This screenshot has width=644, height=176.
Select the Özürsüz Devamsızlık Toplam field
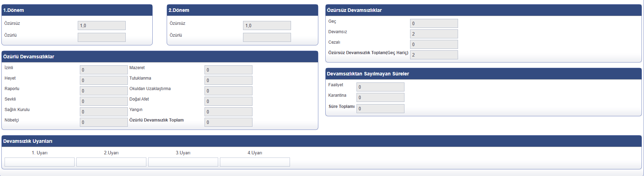(x=434, y=55)
